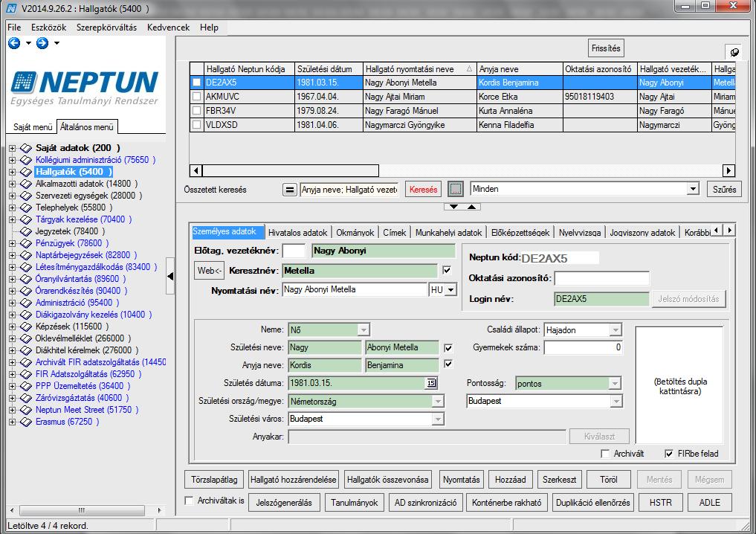Tick the checkbox for row VLDXSD
This screenshot has width=756, height=534.
pos(197,124)
